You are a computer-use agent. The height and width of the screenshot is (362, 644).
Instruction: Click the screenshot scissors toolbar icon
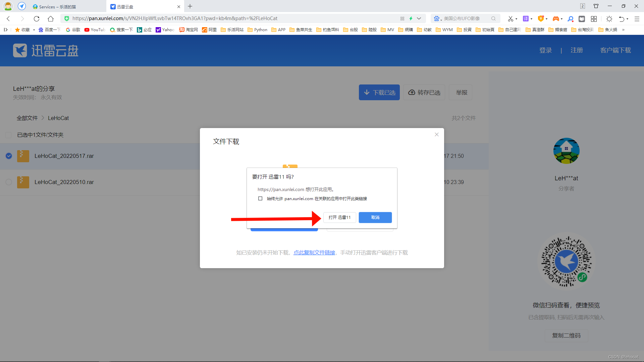pyautogui.click(x=510, y=19)
